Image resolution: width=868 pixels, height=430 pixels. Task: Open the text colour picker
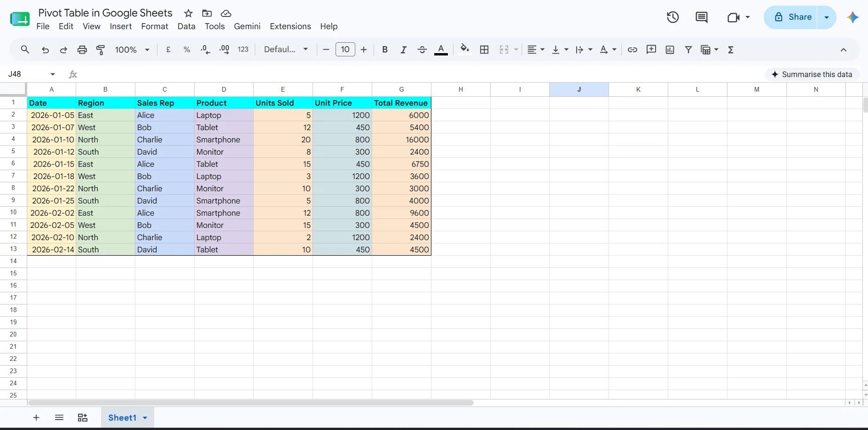pyautogui.click(x=441, y=50)
